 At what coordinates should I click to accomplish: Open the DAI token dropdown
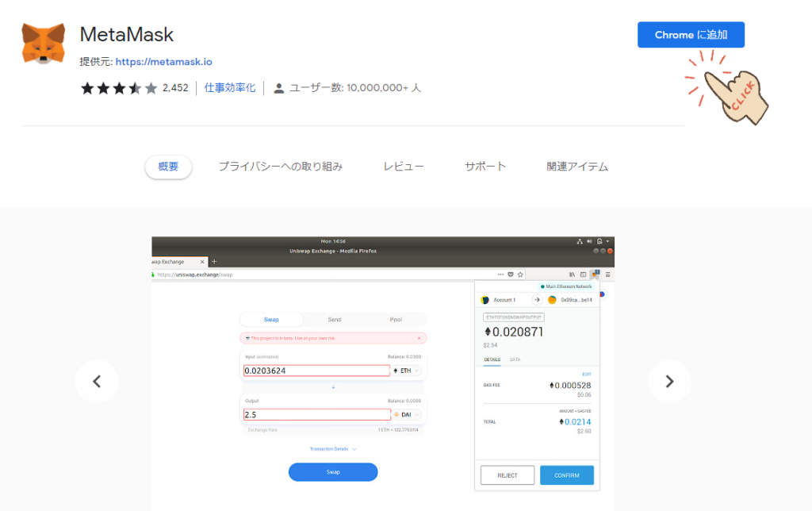point(407,415)
